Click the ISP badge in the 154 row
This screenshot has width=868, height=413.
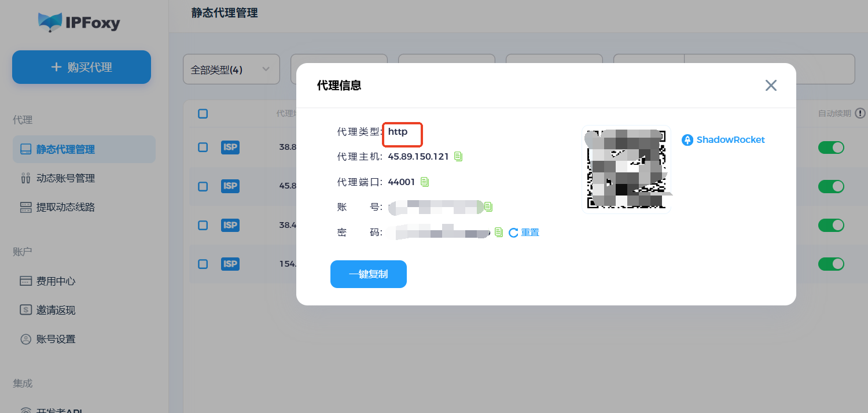pos(230,264)
